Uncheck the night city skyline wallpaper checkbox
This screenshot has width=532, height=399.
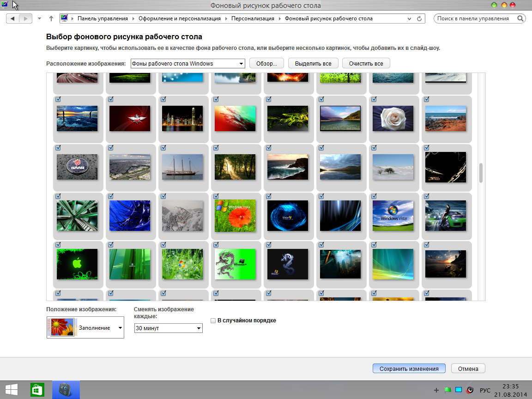pyautogui.click(x=163, y=99)
